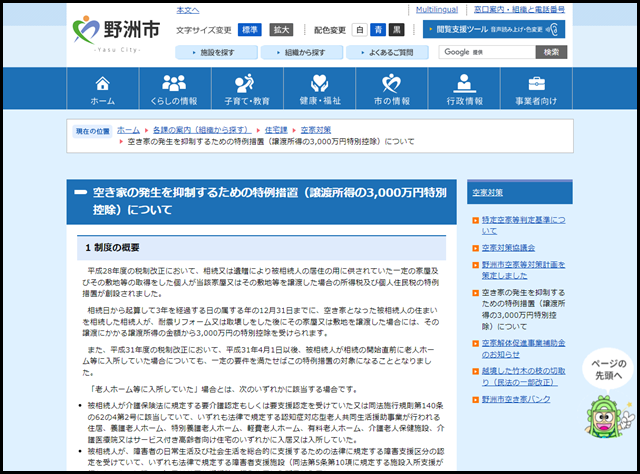640x474 pixels.
Task: Open くらしの情報 people icon
Action: coord(174,84)
